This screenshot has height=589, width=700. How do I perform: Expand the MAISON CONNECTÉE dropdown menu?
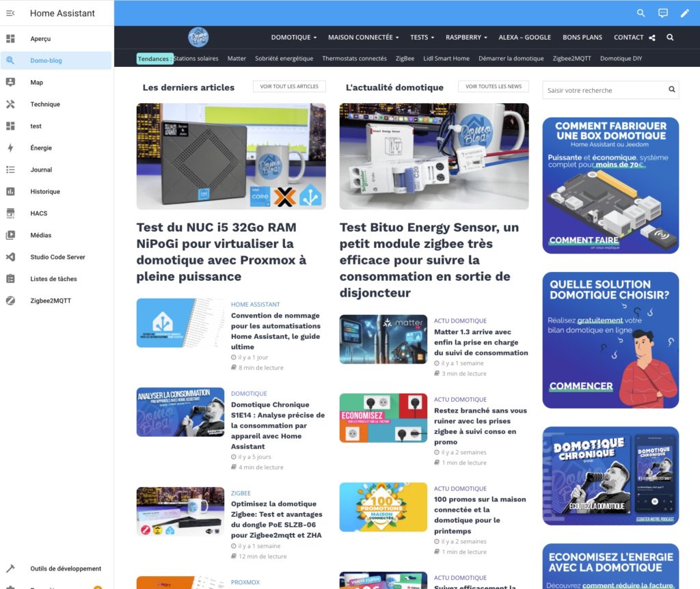pyautogui.click(x=363, y=38)
